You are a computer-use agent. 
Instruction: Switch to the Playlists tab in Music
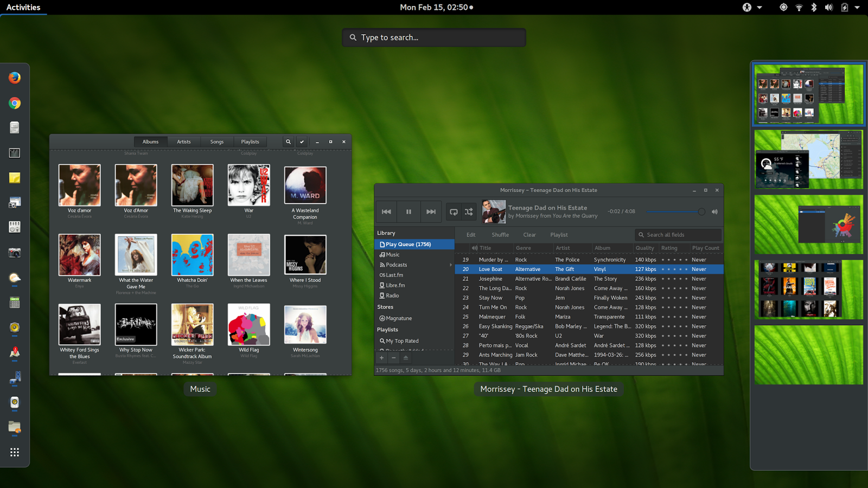tap(250, 142)
